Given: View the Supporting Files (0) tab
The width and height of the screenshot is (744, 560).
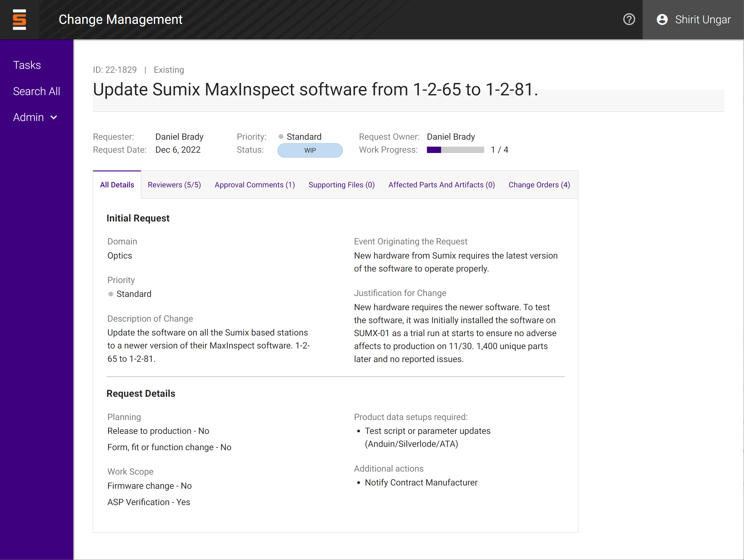Looking at the screenshot, I should click(342, 185).
